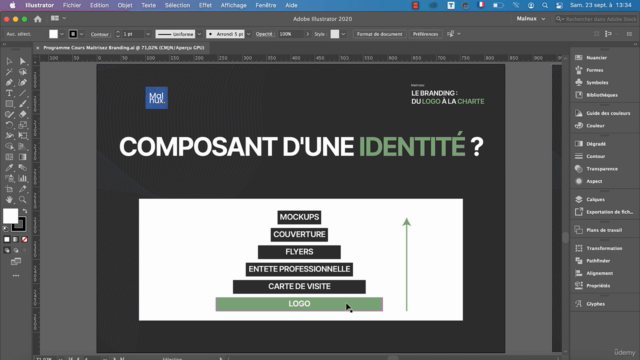Pick the Shaper tool
This screenshot has height=360, width=640.
9,114
